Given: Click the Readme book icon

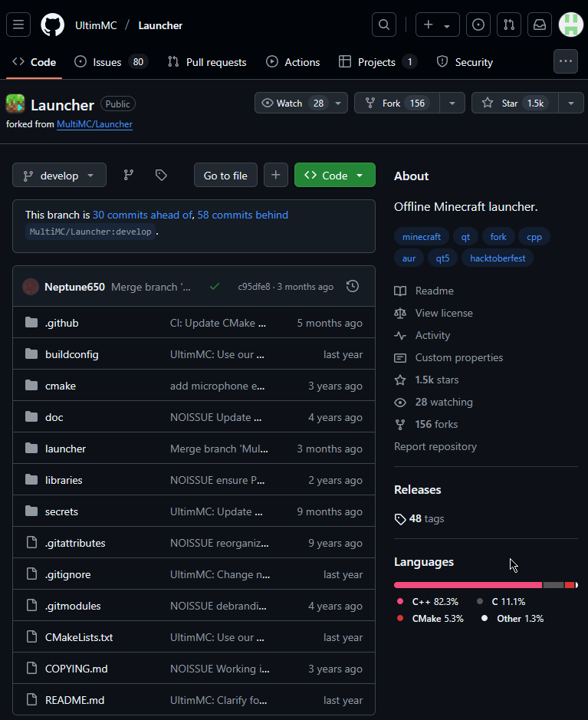Looking at the screenshot, I should [x=400, y=291].
